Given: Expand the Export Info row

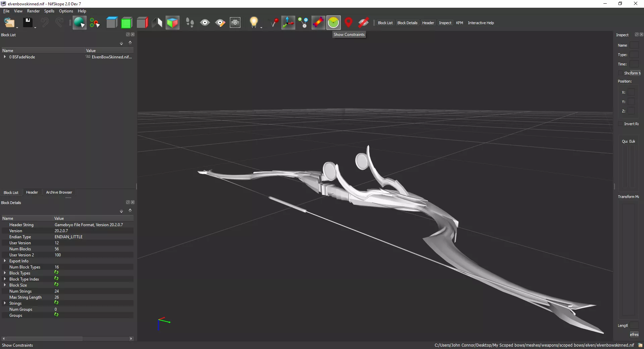Looking at the screenshot, I should click(x=5, y=261).
